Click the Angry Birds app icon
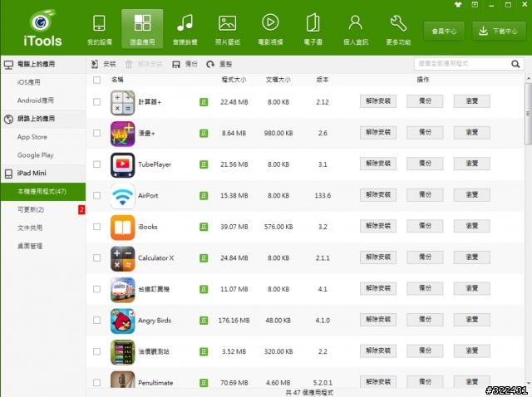The width and height of the screenshot is (532, 397). 122,321
